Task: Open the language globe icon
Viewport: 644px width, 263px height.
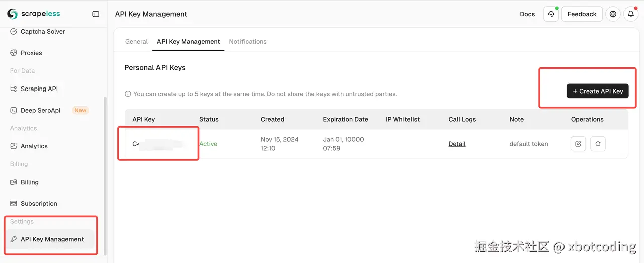Action: click(x=613, y=14)
